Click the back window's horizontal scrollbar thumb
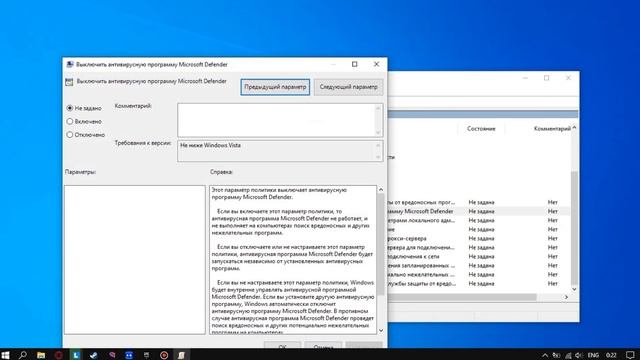The width and height of the screenshot is (640, 360). pyautogui.click(x=462, y=297)
